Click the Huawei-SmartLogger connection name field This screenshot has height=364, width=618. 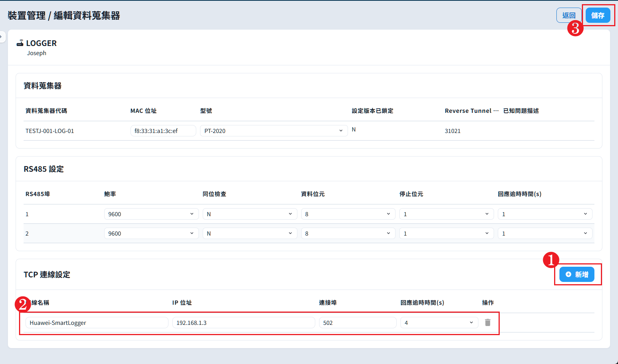click(97, 323)
